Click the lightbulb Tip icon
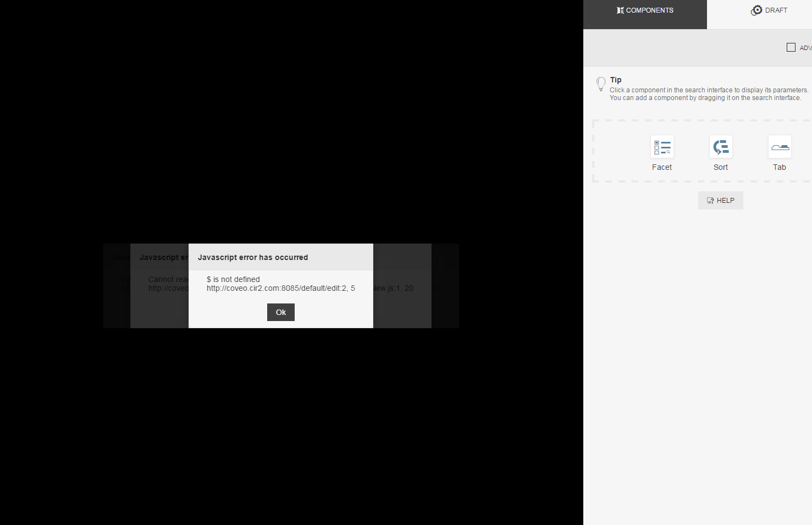Screen dimensions: 812x525 coord(601,84)
